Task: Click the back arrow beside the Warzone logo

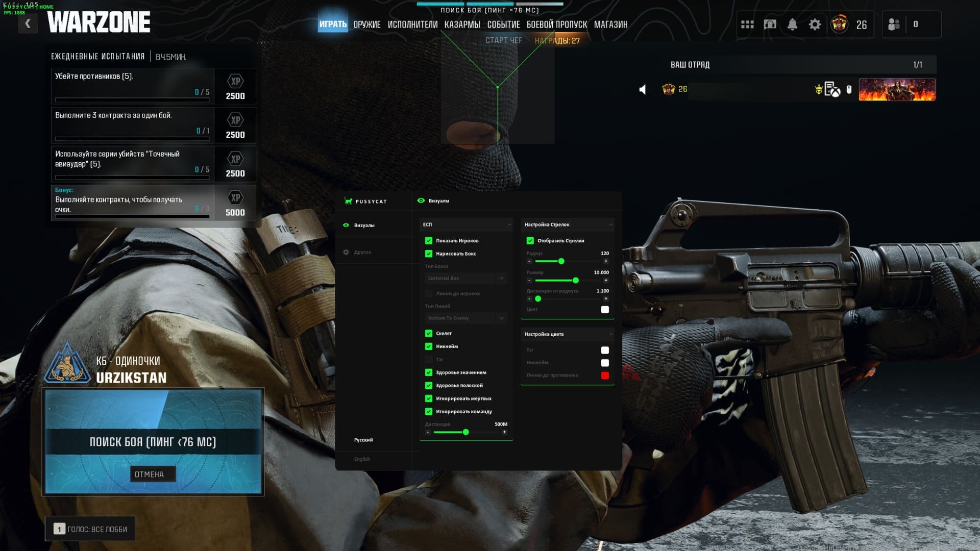Action: [x=28, y=23]
